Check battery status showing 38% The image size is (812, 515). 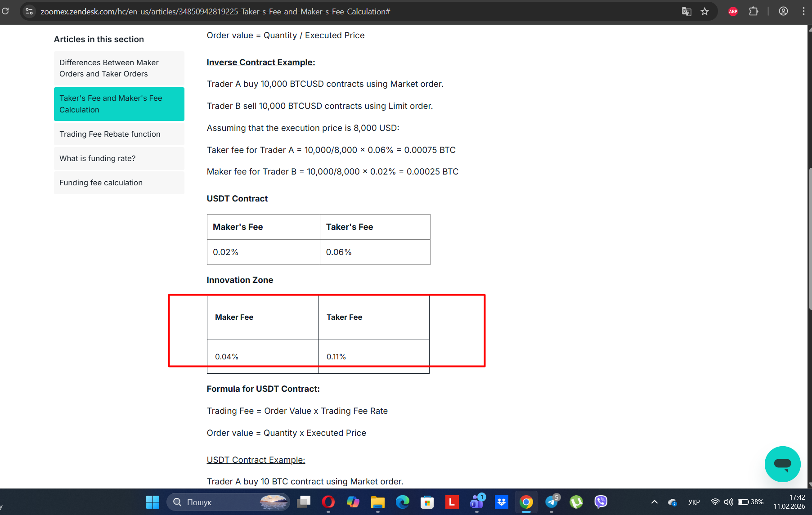click(750, 502)
